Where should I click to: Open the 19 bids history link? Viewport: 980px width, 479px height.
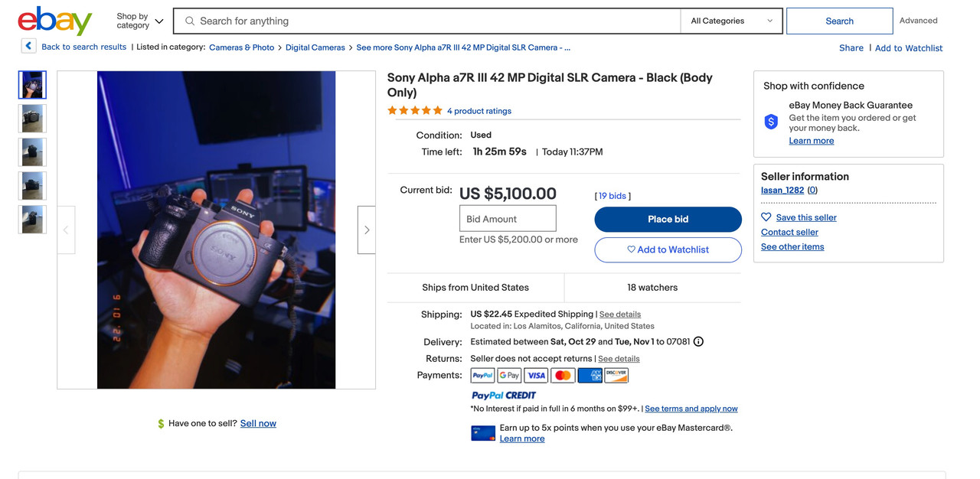(612, 196)
